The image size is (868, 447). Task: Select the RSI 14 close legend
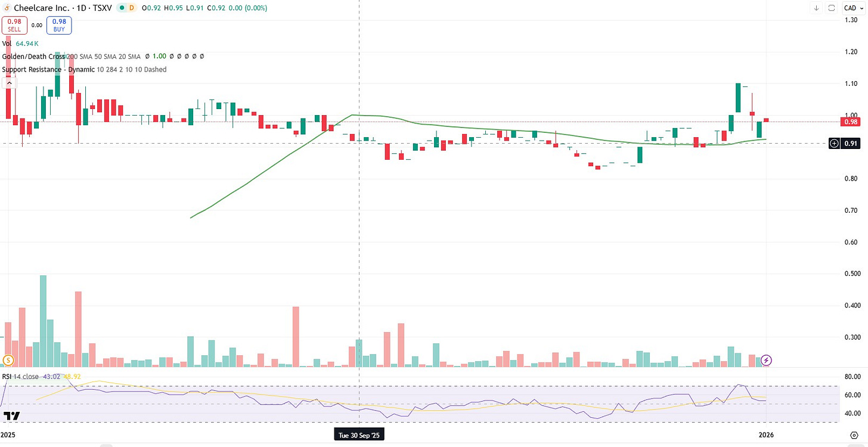[21, 377]
